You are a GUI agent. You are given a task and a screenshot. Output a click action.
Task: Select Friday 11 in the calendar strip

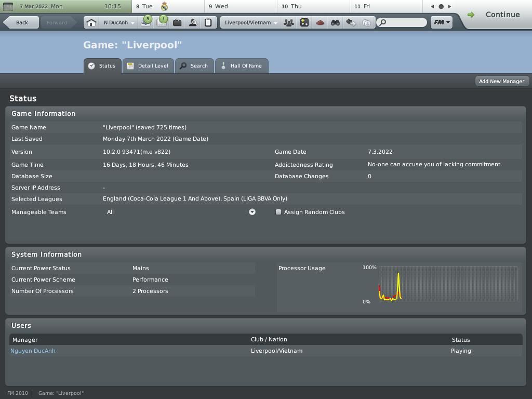pyautogui.click(x=386, y=6)
